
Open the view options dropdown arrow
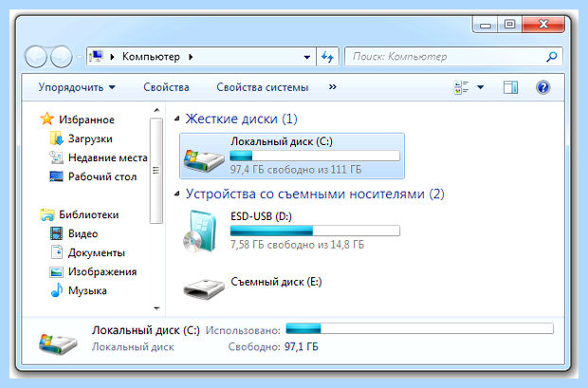(x=481, y=87)
